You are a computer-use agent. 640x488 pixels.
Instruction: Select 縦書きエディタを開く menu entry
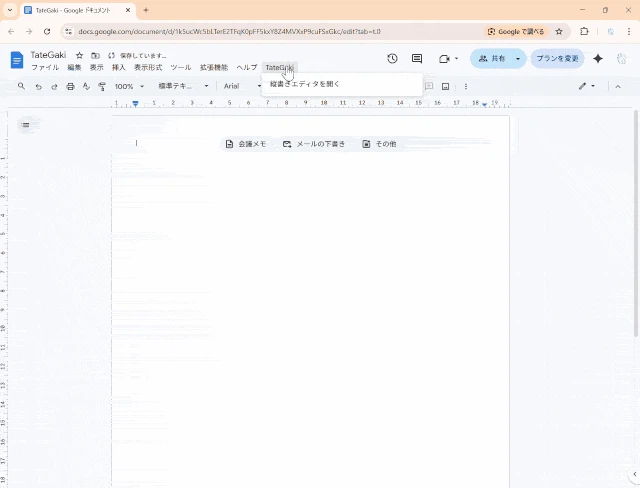[342, 84]
